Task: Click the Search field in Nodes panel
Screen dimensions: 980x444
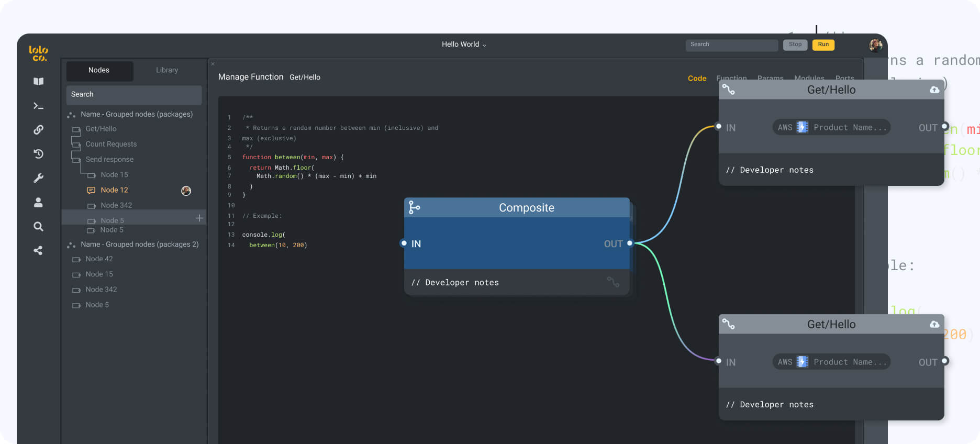Action: (134, 95)
